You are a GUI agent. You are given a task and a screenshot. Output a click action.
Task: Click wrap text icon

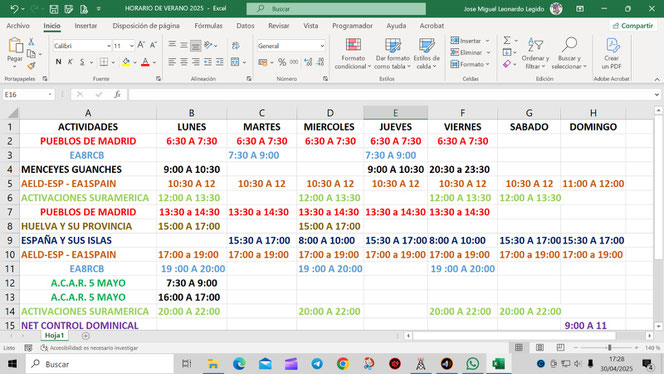tap(236, 45)
